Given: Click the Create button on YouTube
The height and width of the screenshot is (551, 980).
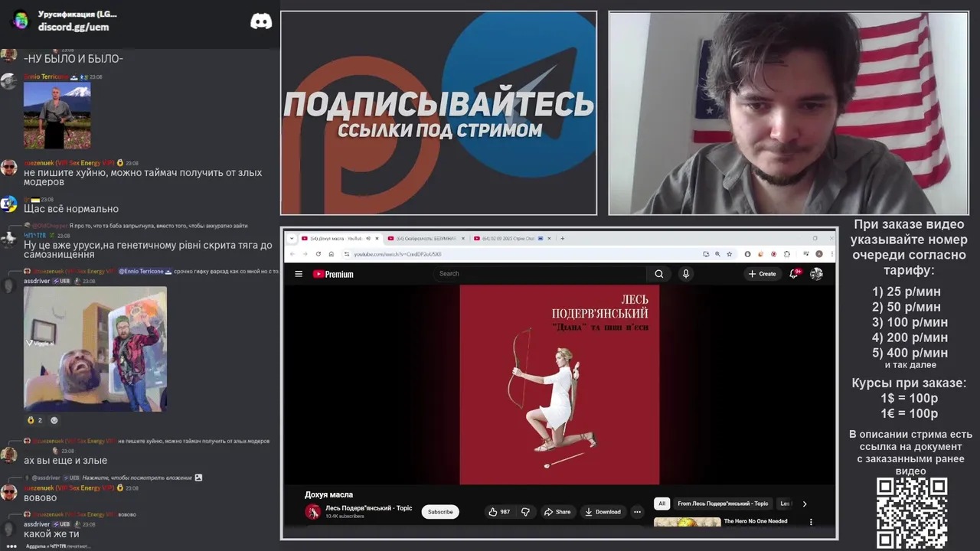Looking at the screenshot, I should (x=763, y=274).
